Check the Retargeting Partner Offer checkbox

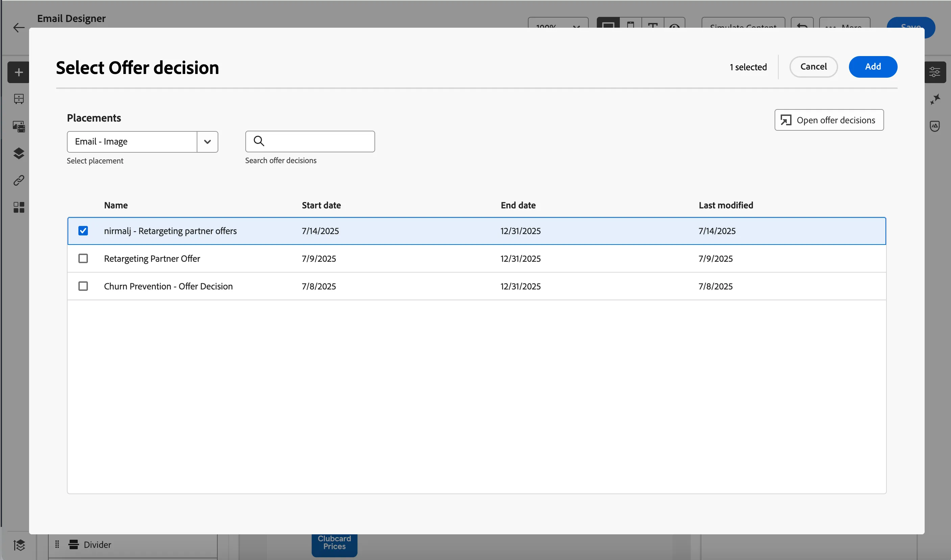click(83, 258)
